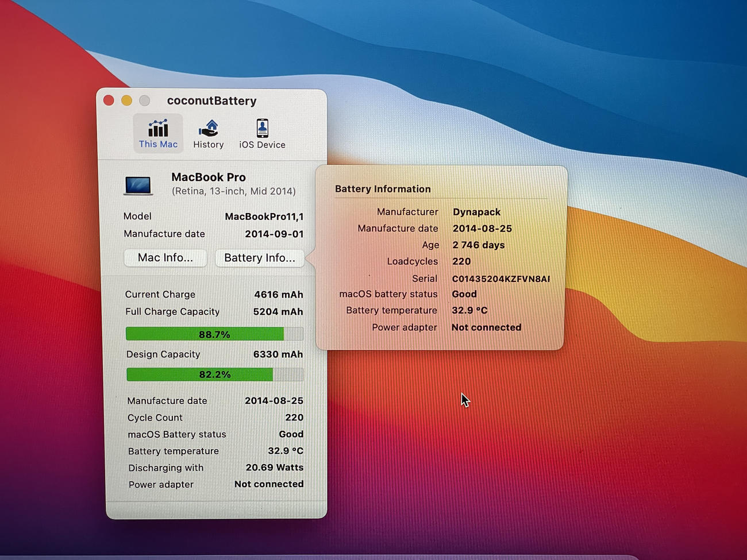Image resolution: width=747 pixels, height=560 pixels.
Task: Click Not connected in the main window
Action: click(269, 484)
